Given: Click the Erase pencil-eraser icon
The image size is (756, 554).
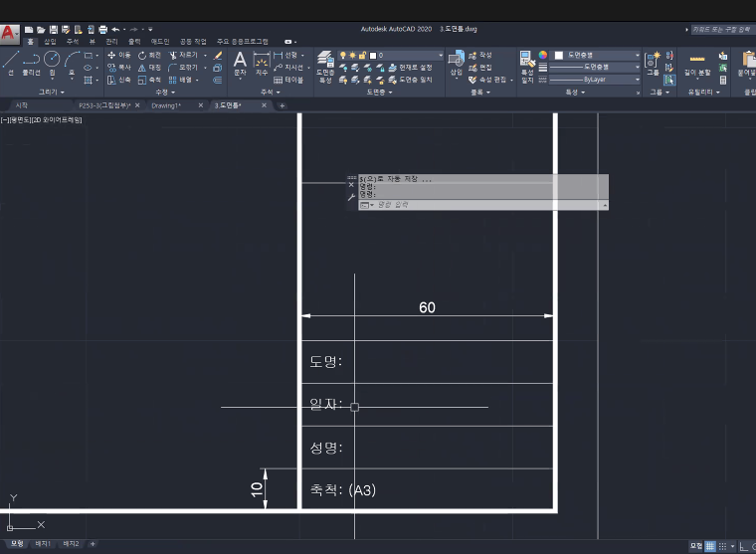Looking at the screenshot, I should (x=218, y=56).
